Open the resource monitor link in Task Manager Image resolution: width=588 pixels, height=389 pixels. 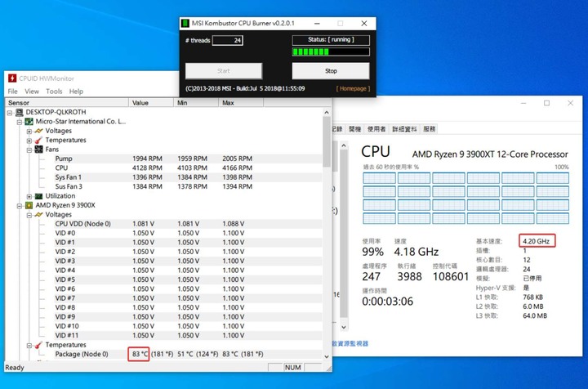click(x=350, y=343)
